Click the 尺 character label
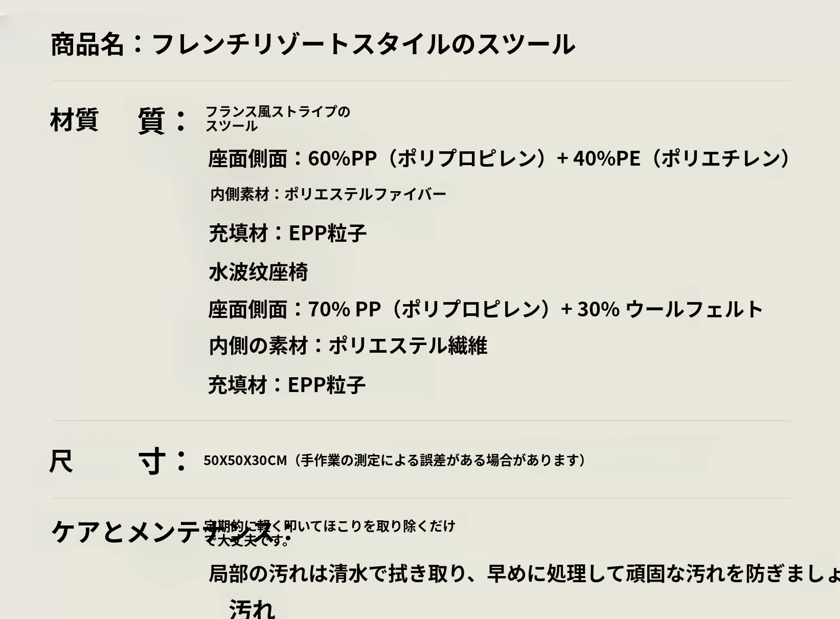Viewport: 840px width, 619px height. click(61, 461)
